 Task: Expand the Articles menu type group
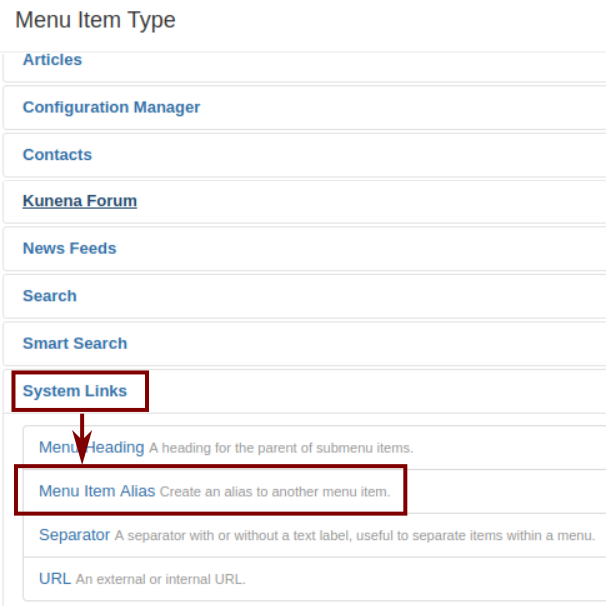pyautogui.click(x=52, y=60)
